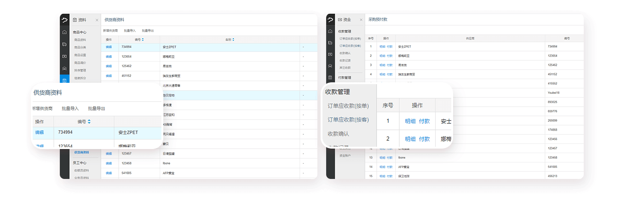644x207 pixels.
Task: Click the wallet icon in the right window sidebar
Action: (330, 54)
